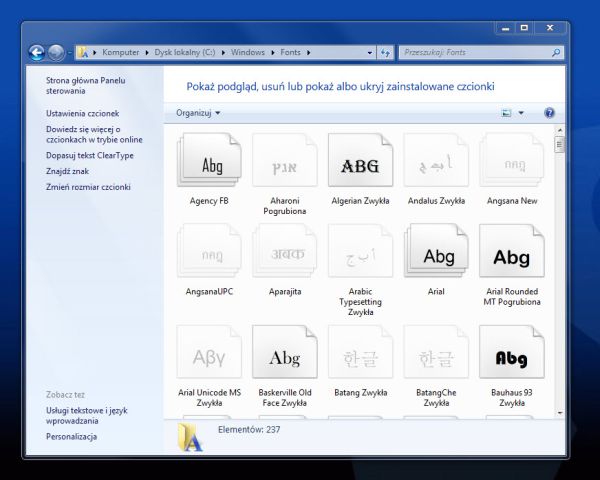
Task: Go to Windows folder in breadcrumb
Action: coord(248,52)
